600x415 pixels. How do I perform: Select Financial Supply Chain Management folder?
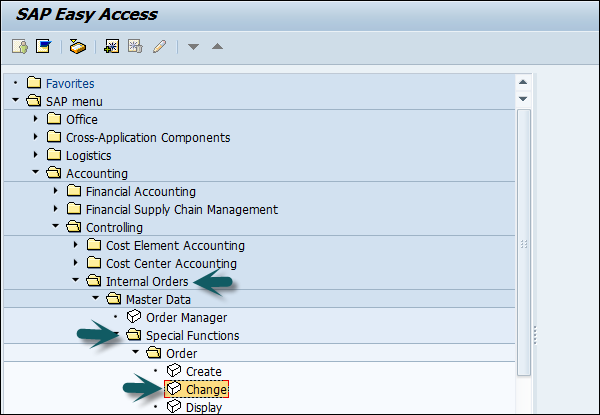coord(181,209)
